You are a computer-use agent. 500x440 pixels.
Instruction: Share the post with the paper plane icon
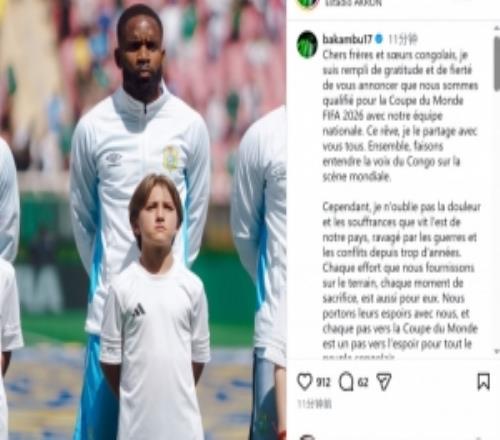click(383, 382)
